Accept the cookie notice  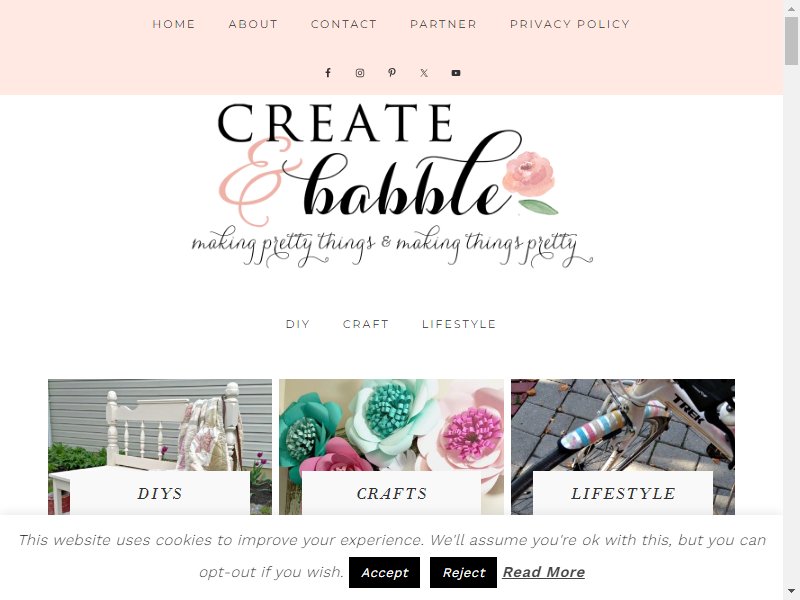coord(384,572)
